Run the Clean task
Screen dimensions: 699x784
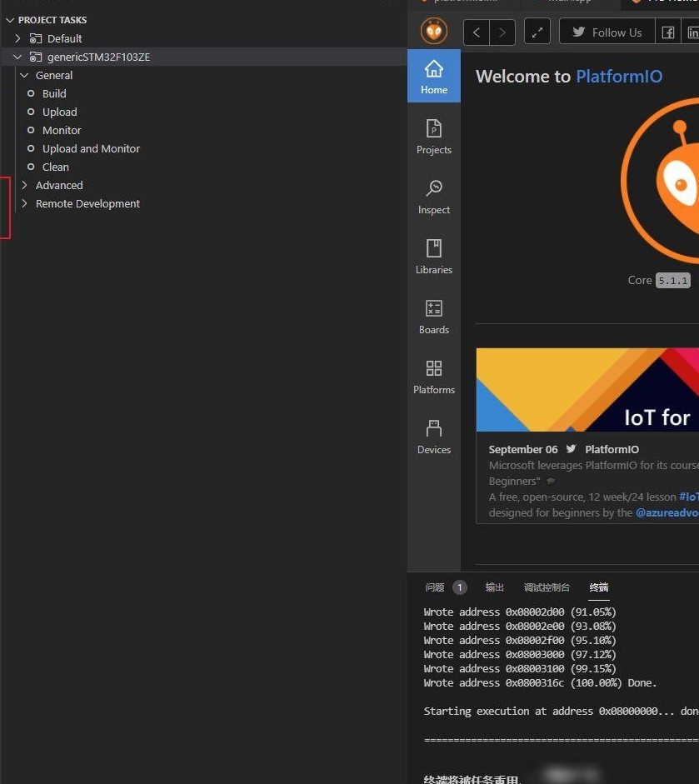click(x=56, y=167)
